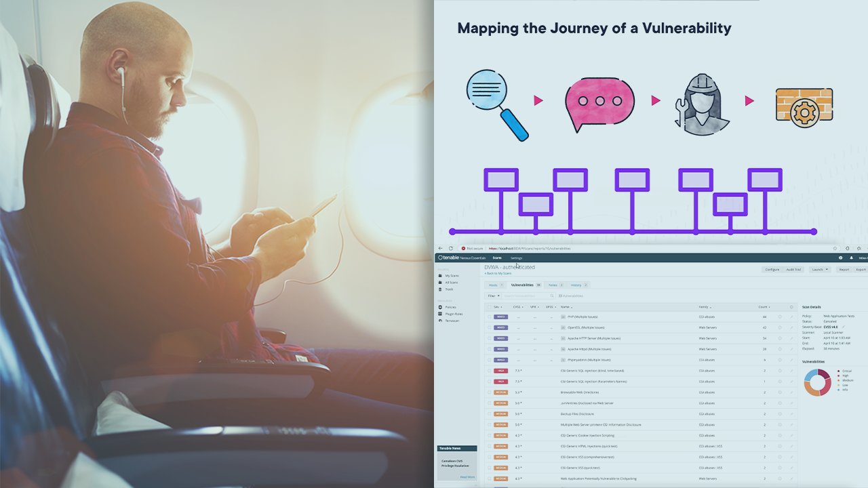Image resolution: width=868 pixels, height=488 pixels.
Task: Open the My Scans folder icon
Action: tap(440, 276)
